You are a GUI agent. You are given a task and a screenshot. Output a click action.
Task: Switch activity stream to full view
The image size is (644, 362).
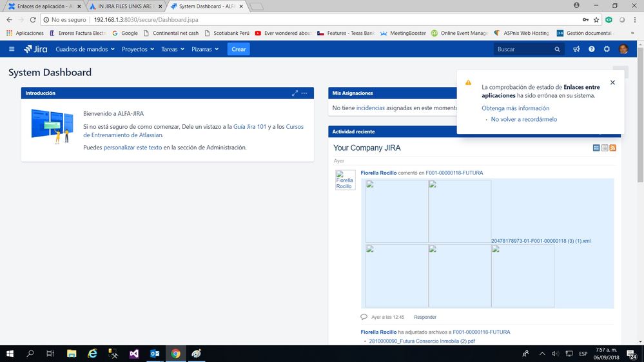[x=596, y=148]
